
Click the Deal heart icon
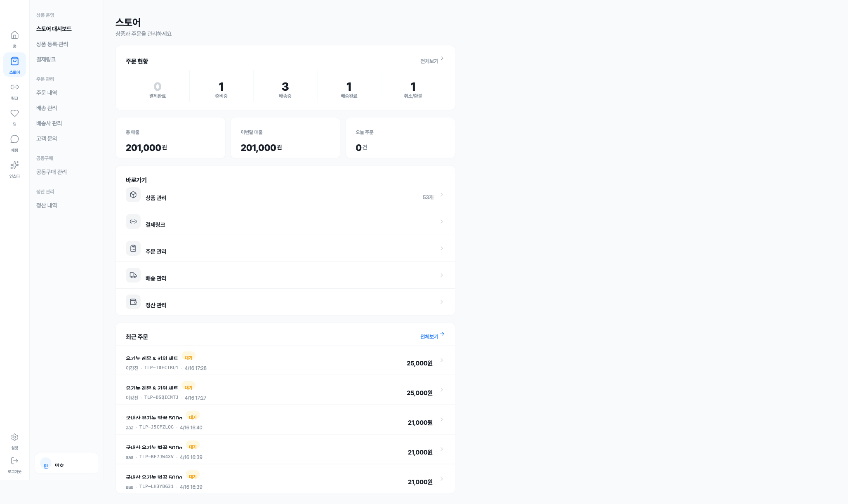[x=14, y=113]
